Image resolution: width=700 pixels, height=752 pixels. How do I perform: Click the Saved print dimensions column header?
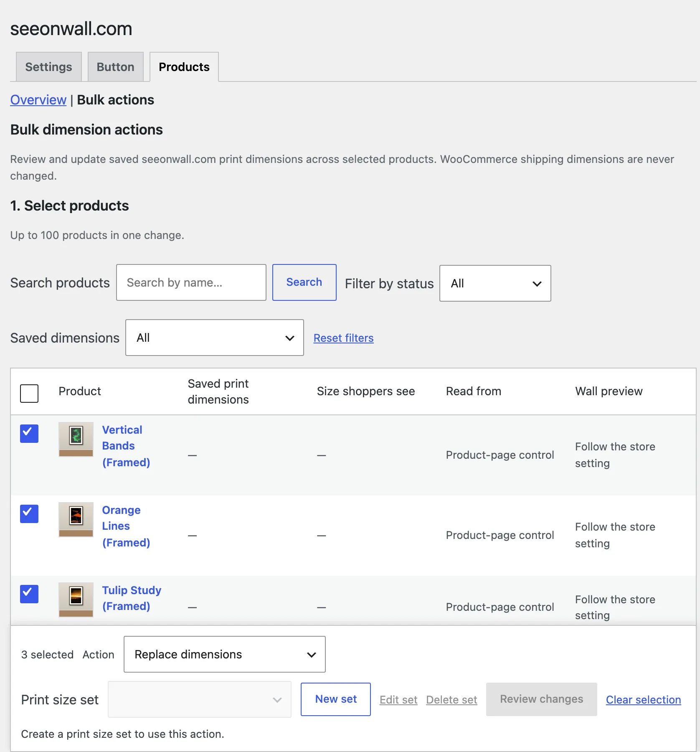click(x=218, y=391)
